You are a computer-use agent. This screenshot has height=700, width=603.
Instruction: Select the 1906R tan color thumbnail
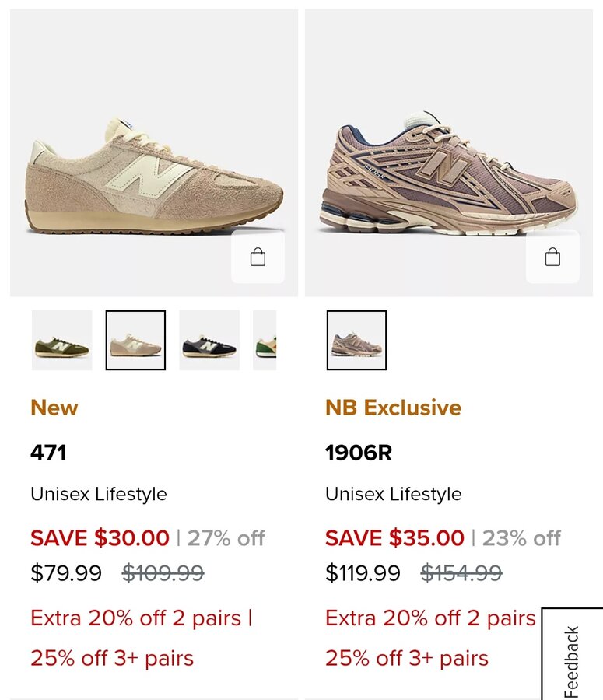tap(356, 341)
